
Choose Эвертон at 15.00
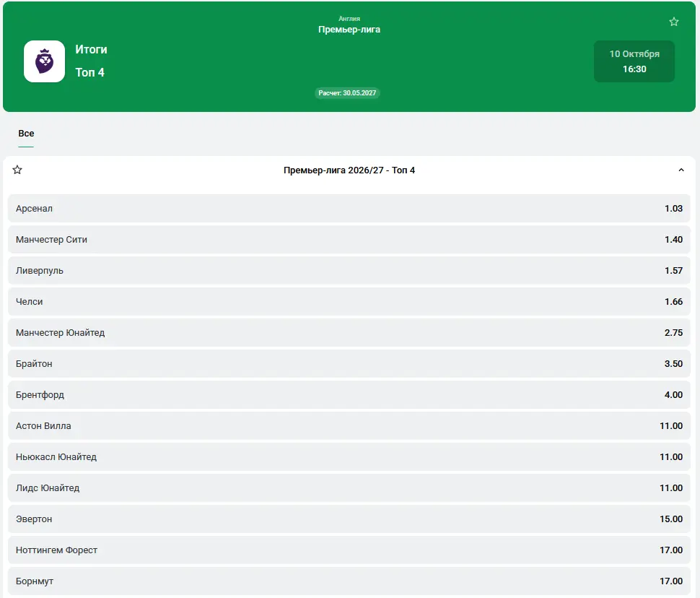349,519
